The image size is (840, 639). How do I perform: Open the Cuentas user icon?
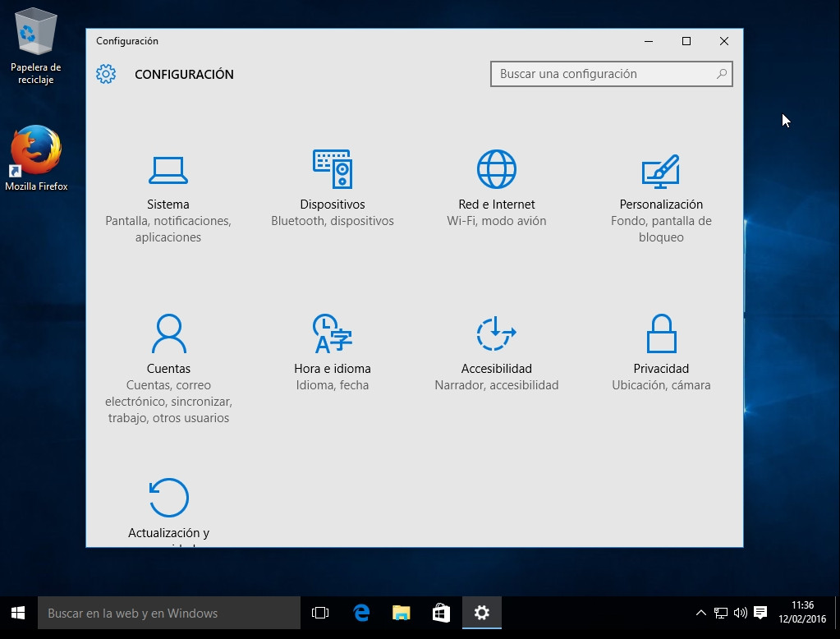(168, 334)
